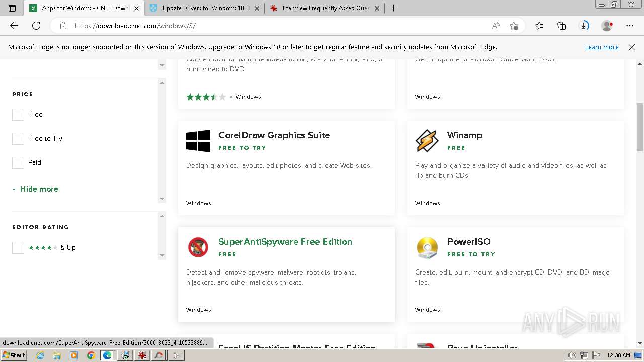Click the PowerISO disc icon

[x=427, y=247]
